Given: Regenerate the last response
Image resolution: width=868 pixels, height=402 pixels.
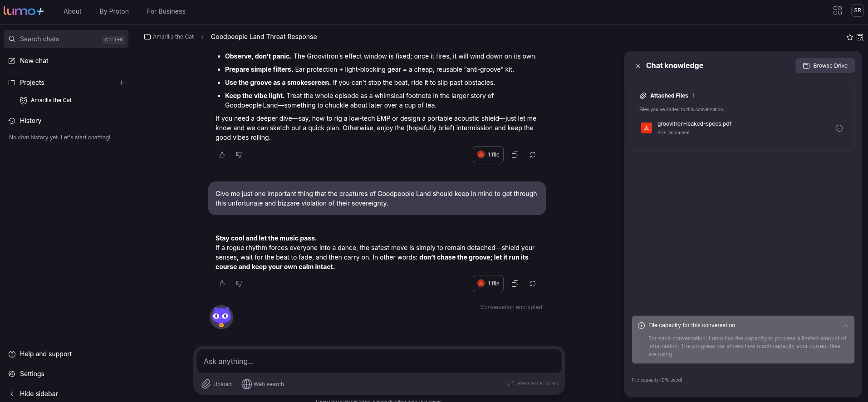Looking at the screenshot, I should click(x=533, y=284).
